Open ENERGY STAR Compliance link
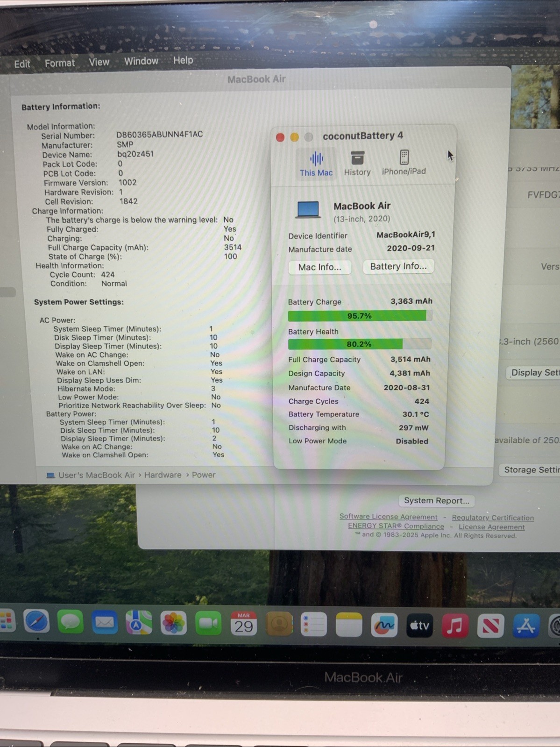This screenshot has width=560, height=747. [x=396, y=526]
